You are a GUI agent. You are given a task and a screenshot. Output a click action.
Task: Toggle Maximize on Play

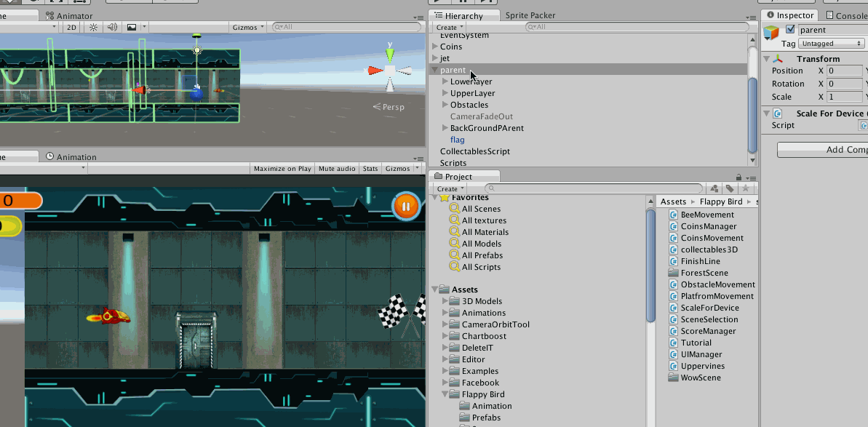[282, 169]
